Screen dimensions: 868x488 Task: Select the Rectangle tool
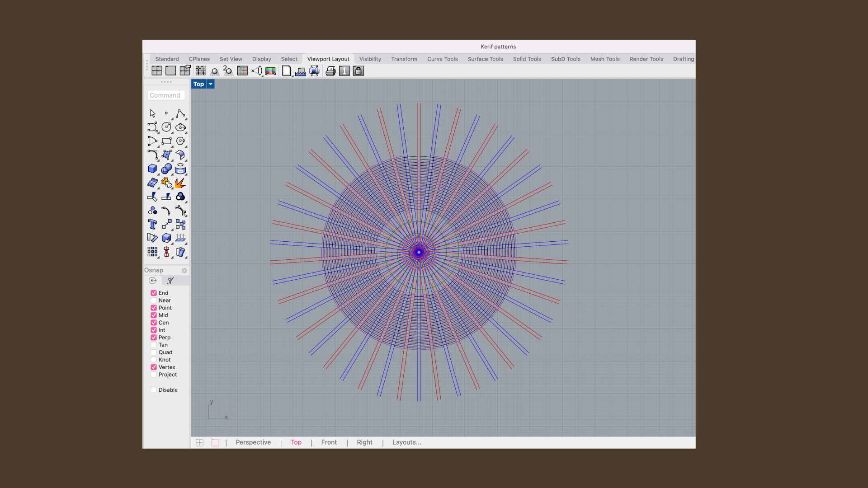166,141
